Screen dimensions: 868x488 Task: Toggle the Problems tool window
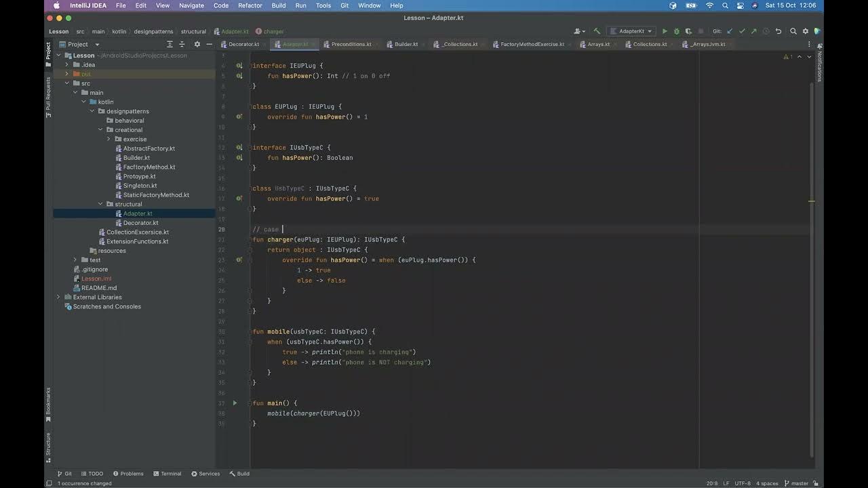128,474
